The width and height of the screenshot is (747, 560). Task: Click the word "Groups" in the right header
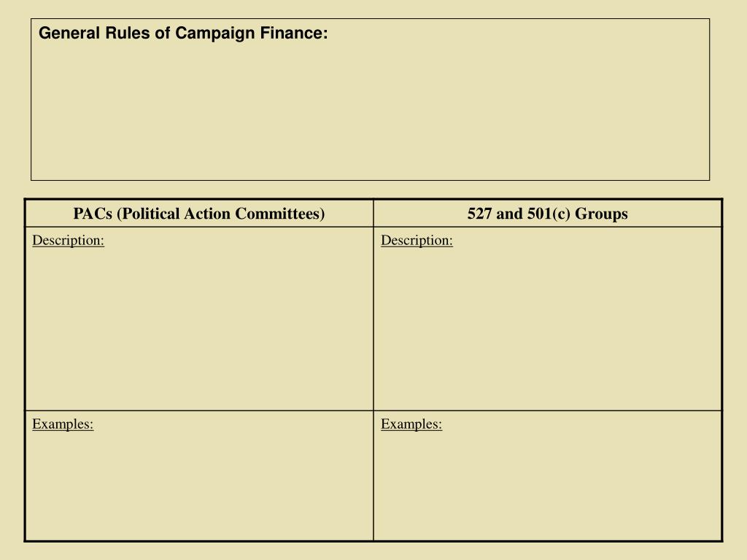(601, 214)
